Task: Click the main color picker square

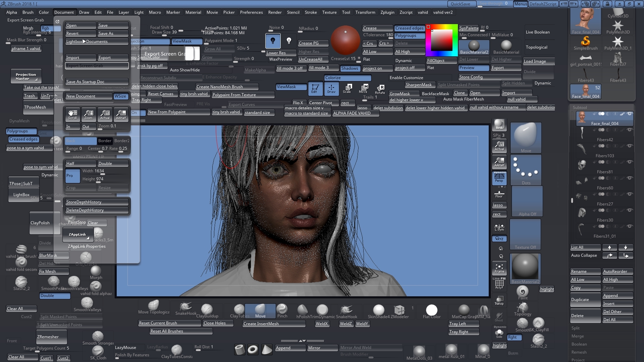Action: click(442, 40)
